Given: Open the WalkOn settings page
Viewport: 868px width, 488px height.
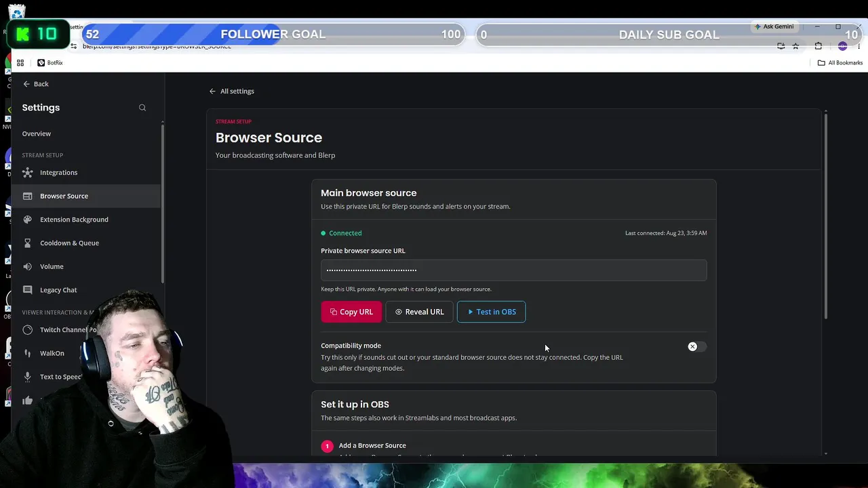Looking at the screenshot, I should click(52, 353).
